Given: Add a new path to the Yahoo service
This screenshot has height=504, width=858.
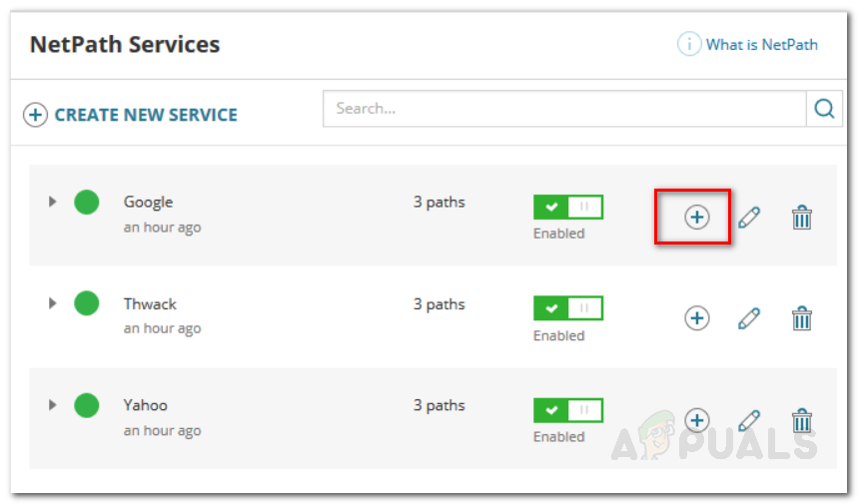Looking at the screenshot, I should click(696, 420).
